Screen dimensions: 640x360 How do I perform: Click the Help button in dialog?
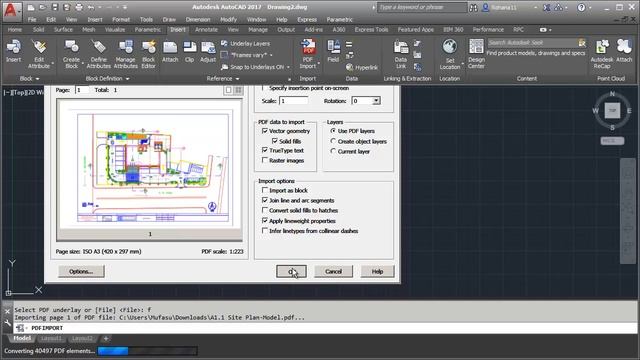[x=377, y=271]
